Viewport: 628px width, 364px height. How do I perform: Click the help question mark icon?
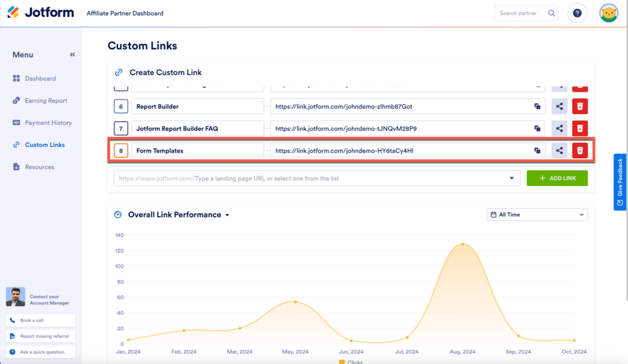point(577,13)
